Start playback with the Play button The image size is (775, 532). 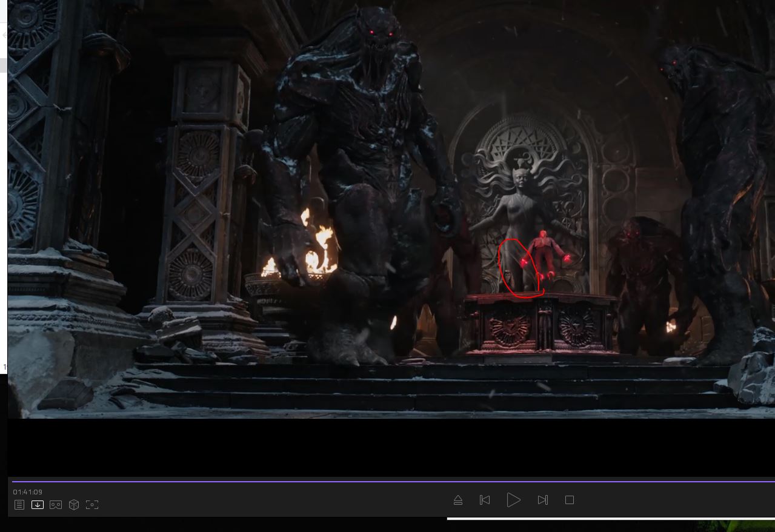coord(513,500)
